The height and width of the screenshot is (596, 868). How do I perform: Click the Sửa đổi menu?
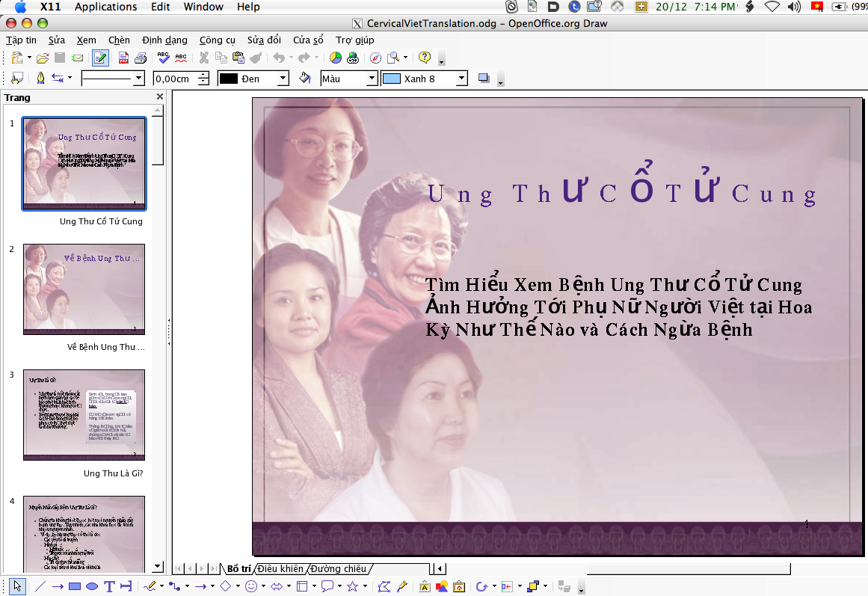pyautogui.click(x=264, y=40)
